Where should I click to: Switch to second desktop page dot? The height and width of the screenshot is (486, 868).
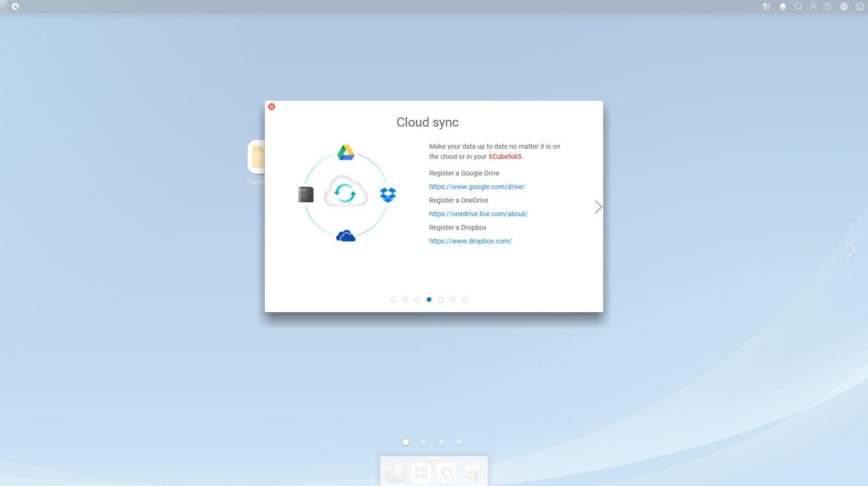423,442
